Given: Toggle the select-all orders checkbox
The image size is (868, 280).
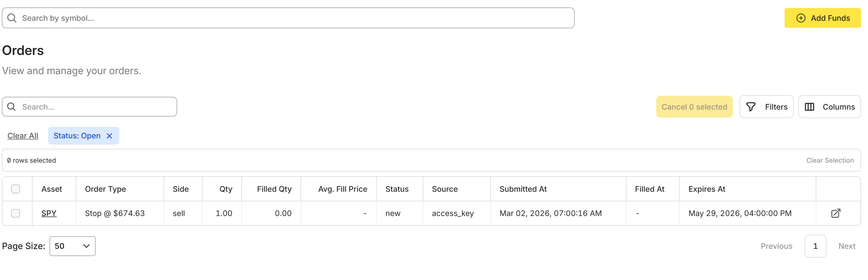Looking at the screenshot, I should (x=15, y=189).
